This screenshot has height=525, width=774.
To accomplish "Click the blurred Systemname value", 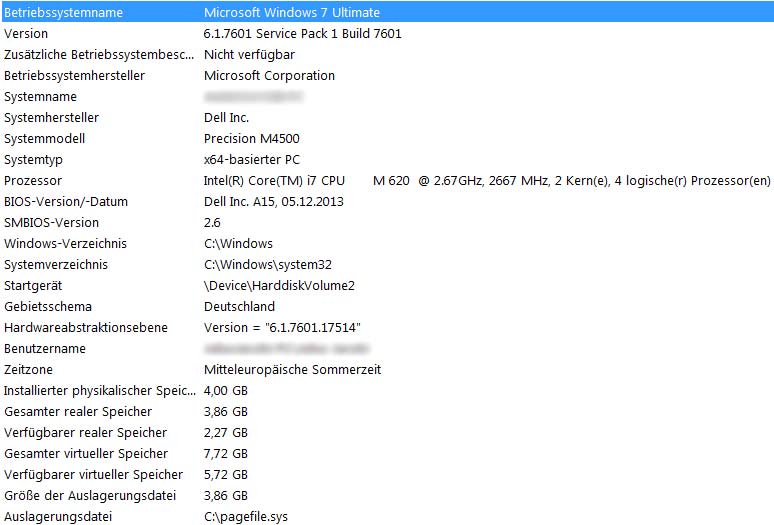I will [x=253, y=97].
